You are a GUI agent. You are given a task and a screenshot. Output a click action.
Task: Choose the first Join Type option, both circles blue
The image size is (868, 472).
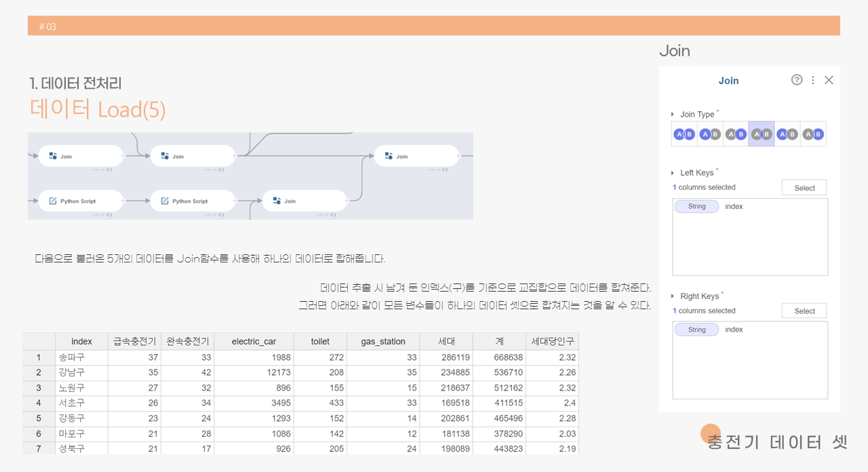(684, 134)
